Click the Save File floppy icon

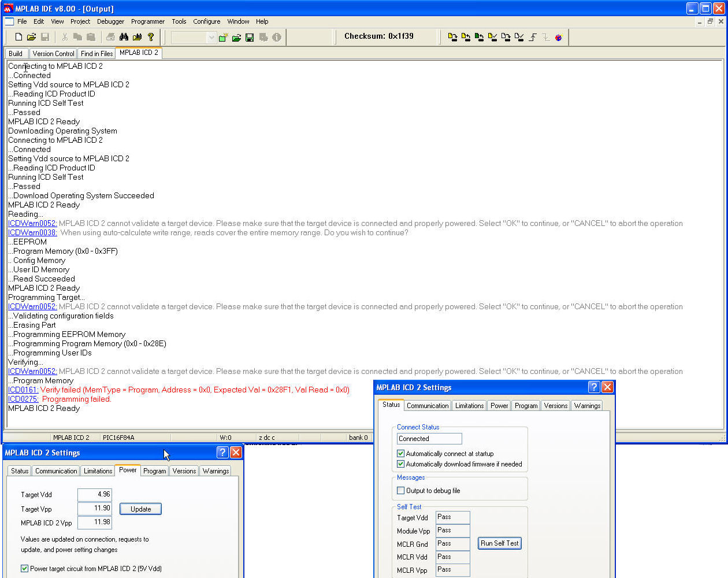click(x=45, y=37)
